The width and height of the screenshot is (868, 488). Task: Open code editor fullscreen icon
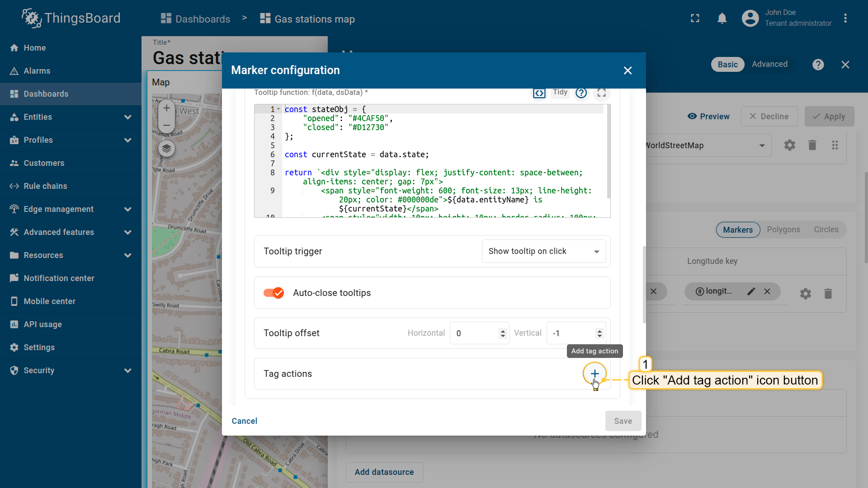point(601,93)
